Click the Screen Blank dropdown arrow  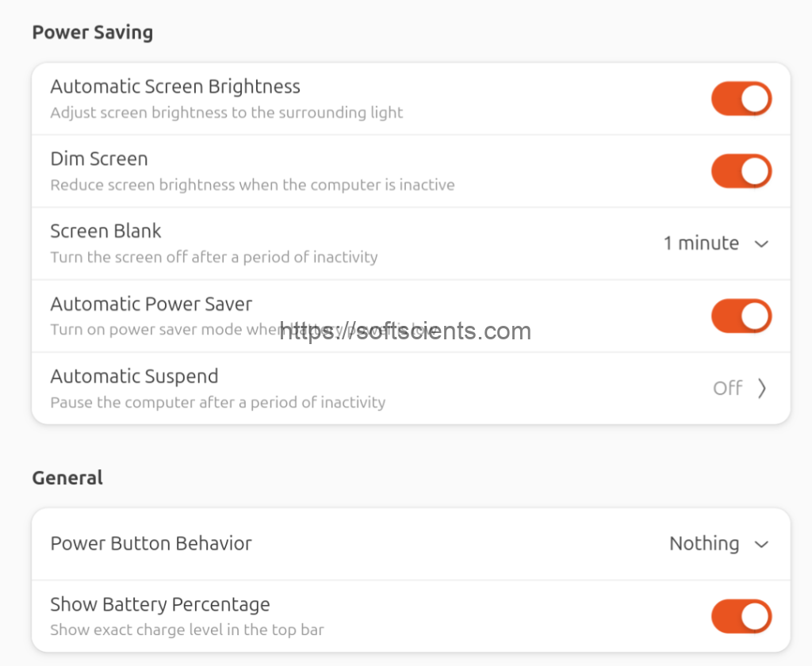(x=761, y=244)
